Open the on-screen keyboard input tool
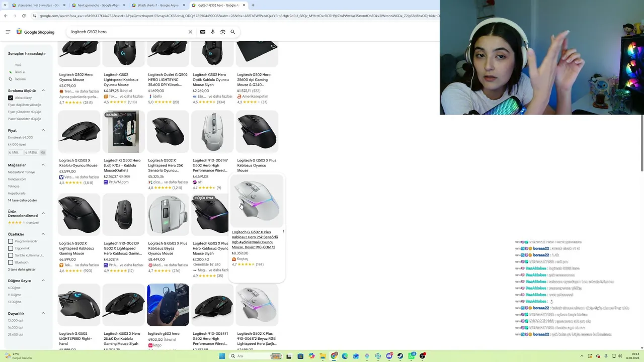Image resolution: width=644 pixels, height=362 pixels. pos(203,32)
